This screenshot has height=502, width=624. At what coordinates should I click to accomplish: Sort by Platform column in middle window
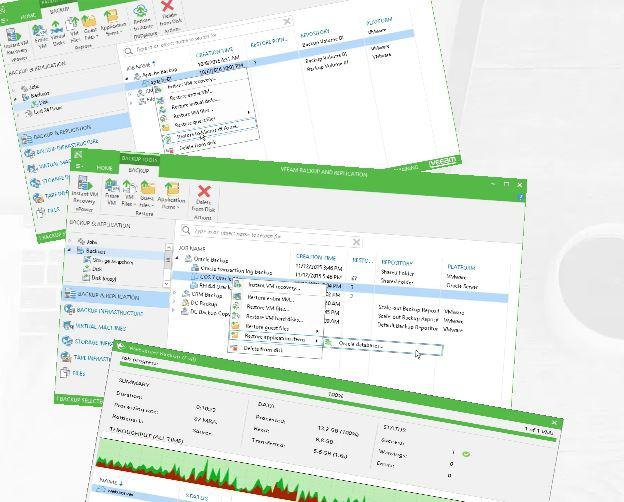462,266
